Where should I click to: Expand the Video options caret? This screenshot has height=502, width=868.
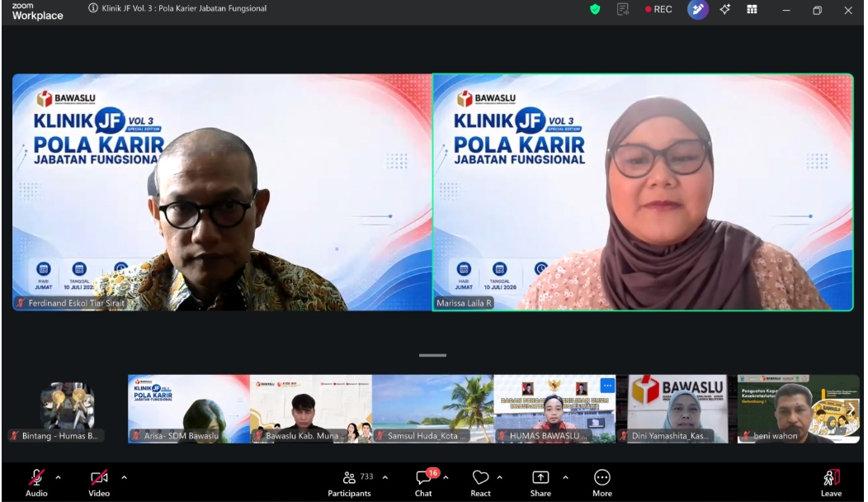pyautogui.click(x=124, y=477)
